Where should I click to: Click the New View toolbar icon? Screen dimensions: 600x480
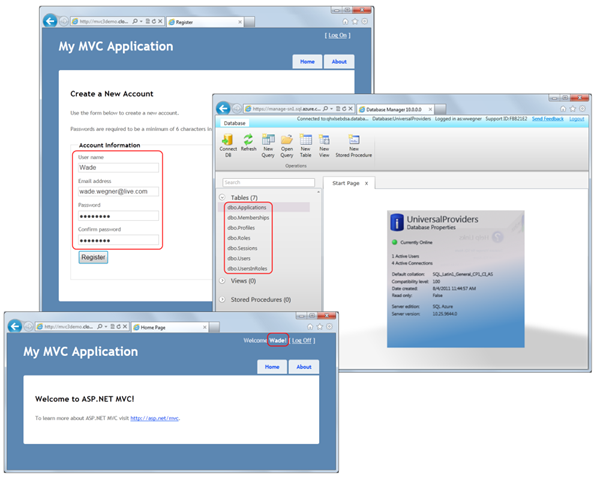tap(324, 141)
